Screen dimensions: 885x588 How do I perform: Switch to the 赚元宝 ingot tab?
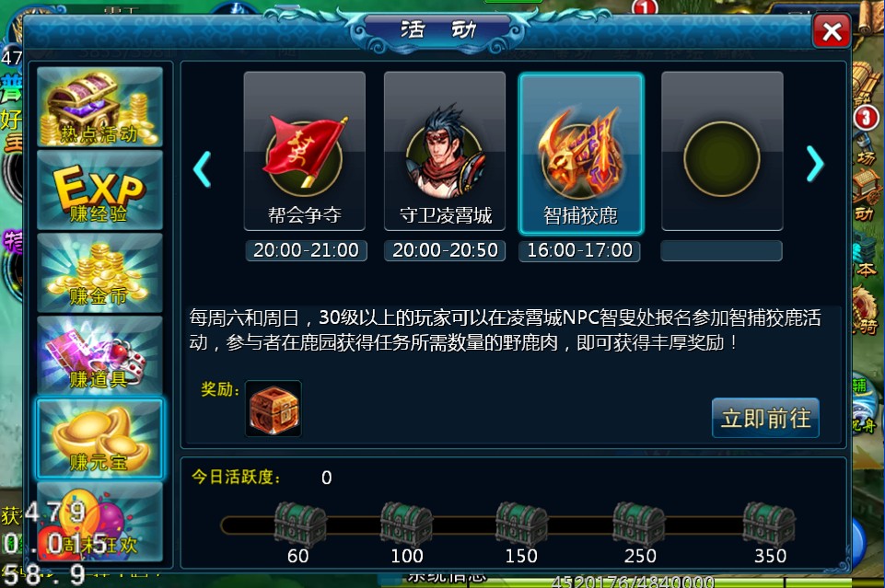point(99,438)
